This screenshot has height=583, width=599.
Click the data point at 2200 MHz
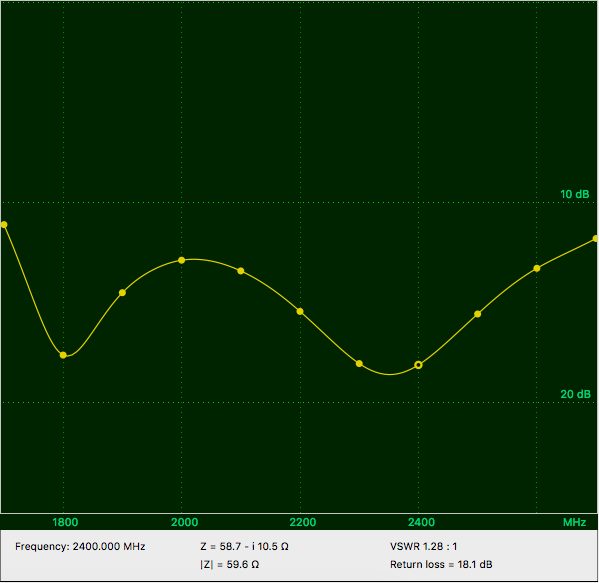tap(300, 312)
